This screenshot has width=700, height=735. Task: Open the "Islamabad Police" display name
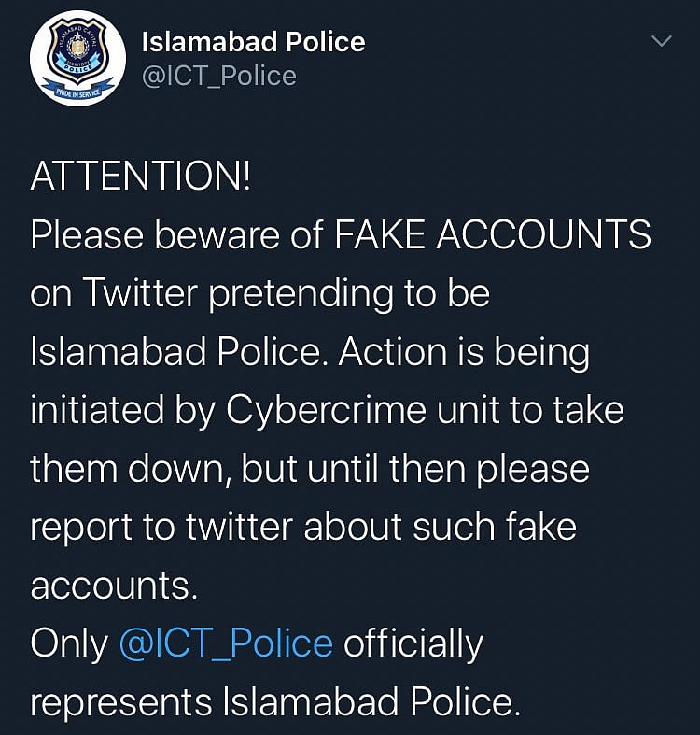click(252, 41)
